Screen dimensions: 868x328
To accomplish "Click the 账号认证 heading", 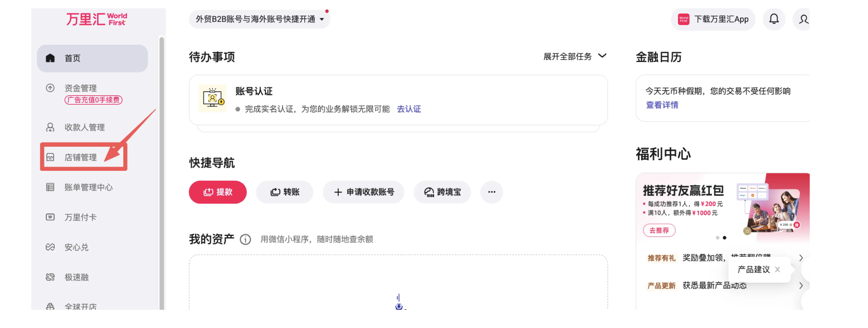I will (254, 91).
